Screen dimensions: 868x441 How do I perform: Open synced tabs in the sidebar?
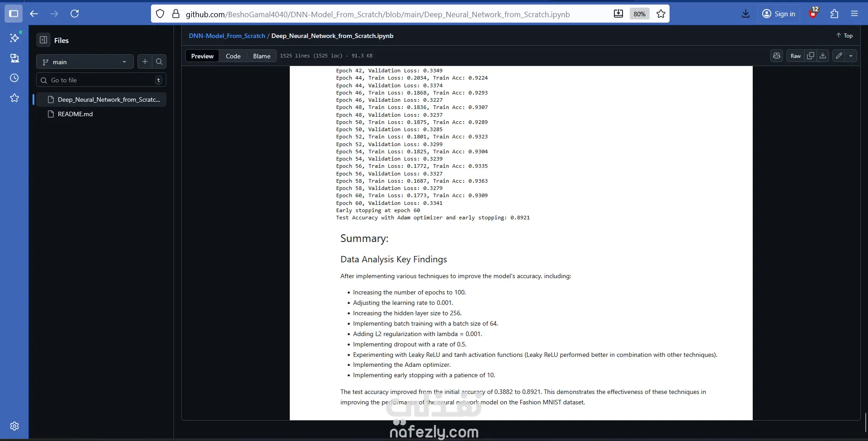[x=14, y=58]
